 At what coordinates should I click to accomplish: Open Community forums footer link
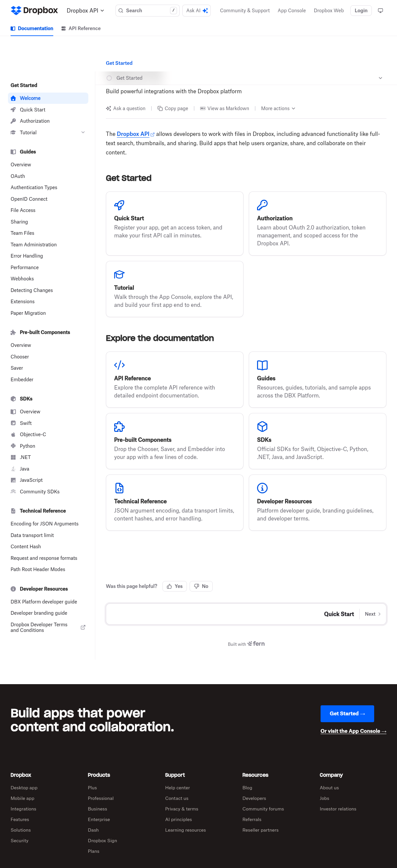(x=263, y=809)
